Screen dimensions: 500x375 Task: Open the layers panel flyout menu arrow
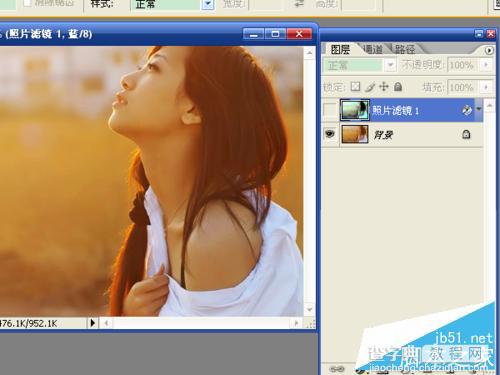[489, 50]
